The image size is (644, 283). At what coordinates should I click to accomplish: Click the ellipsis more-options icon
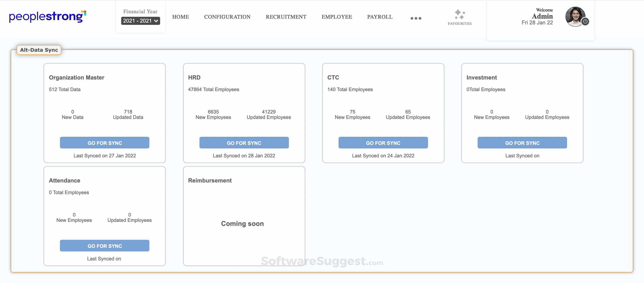point(415,17)
